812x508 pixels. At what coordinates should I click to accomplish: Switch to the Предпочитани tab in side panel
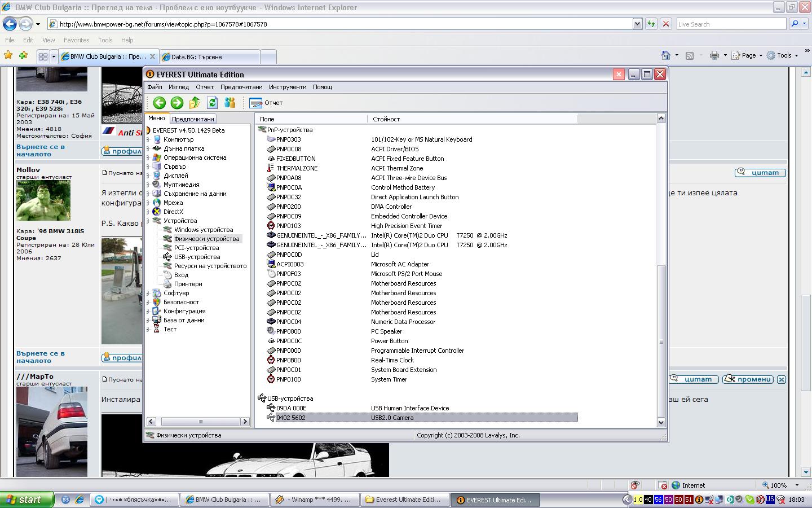coord(193,119)
